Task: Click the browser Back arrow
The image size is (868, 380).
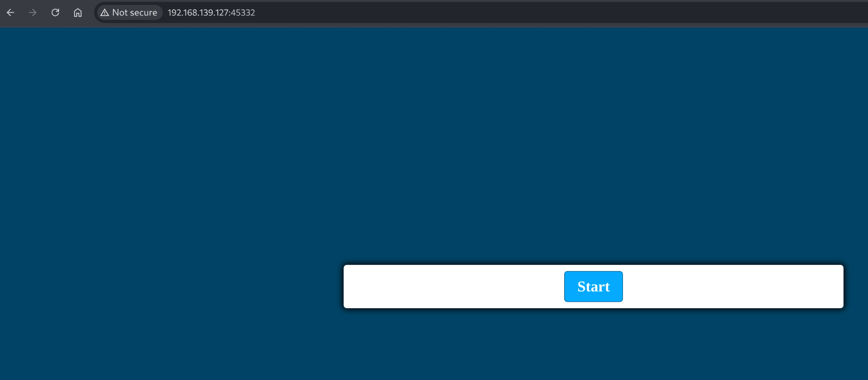Action: 11,13
